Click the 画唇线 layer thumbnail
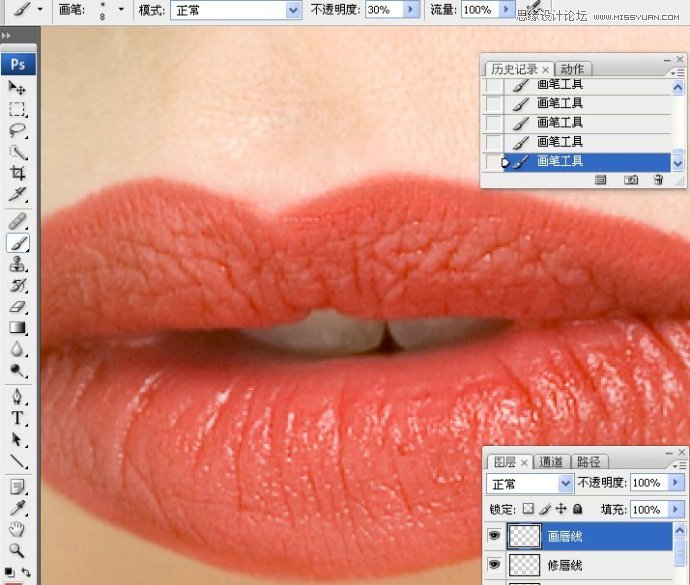The height and width of the screenshot is (585, 690). 524,536
